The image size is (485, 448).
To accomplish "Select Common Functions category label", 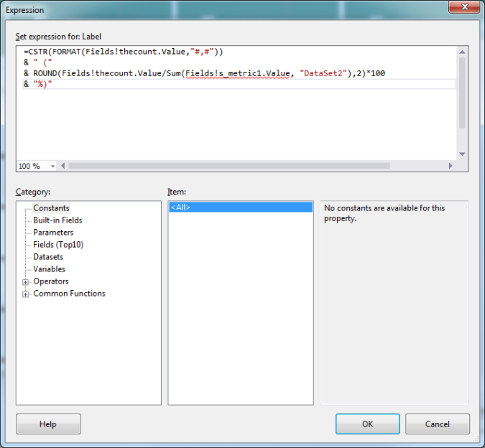I will coord(69,294).
